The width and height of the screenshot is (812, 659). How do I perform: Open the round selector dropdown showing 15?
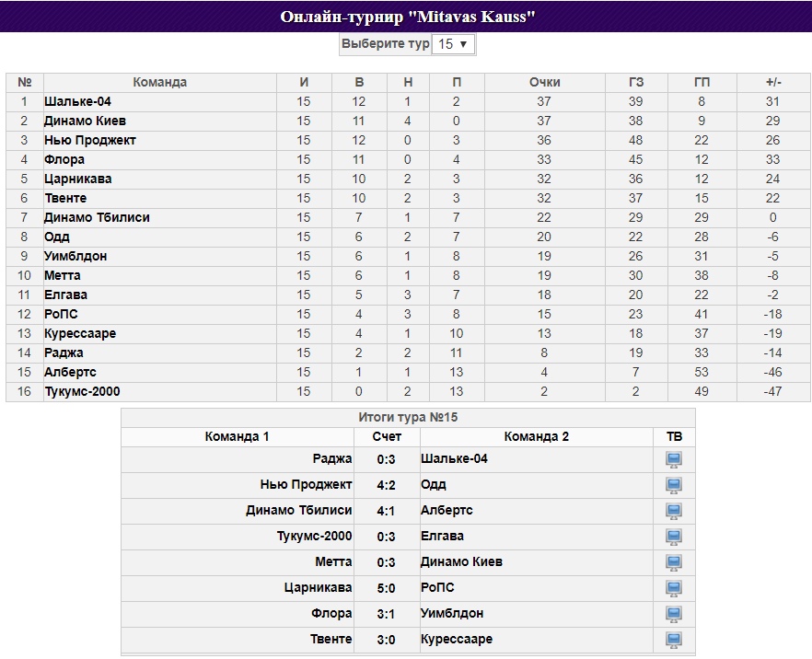click(453, 44)
